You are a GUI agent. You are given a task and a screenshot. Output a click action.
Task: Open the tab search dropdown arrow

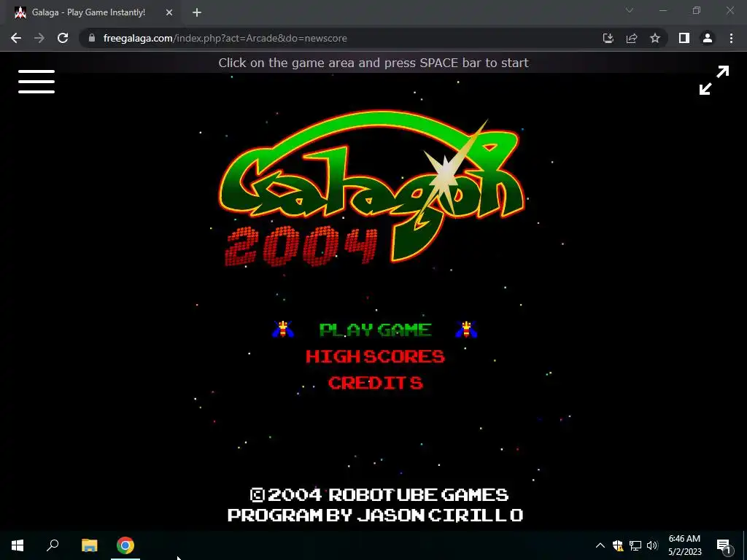tap(630, 10)
